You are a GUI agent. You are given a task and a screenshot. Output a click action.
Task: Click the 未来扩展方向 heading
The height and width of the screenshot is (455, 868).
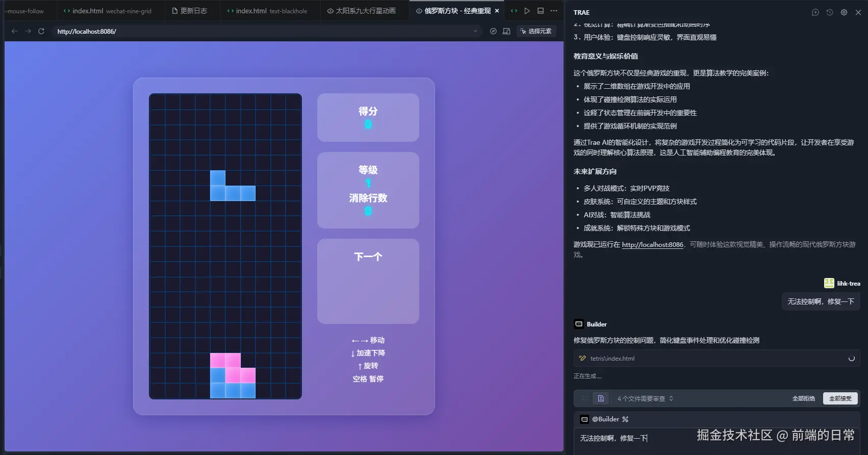point(595,171)
